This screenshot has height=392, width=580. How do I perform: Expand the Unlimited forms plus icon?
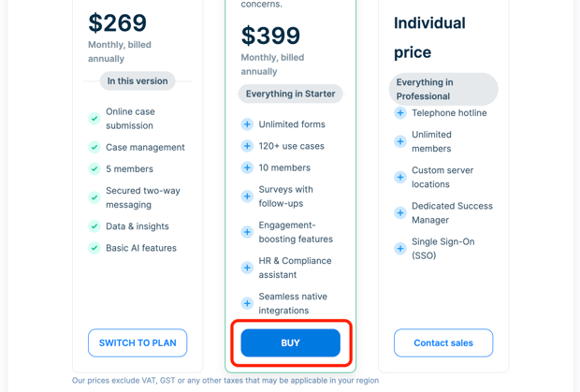click(247, 124)
